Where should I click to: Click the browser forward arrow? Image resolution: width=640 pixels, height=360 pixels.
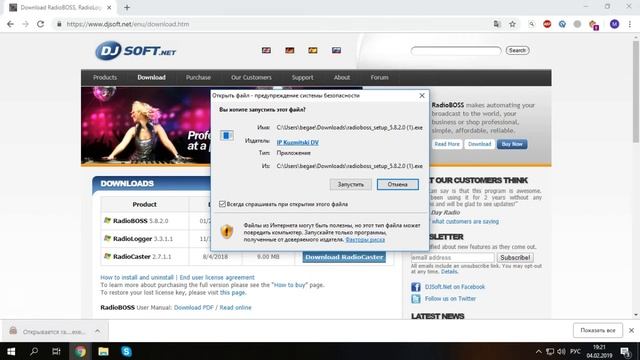[x=25, y=24]
